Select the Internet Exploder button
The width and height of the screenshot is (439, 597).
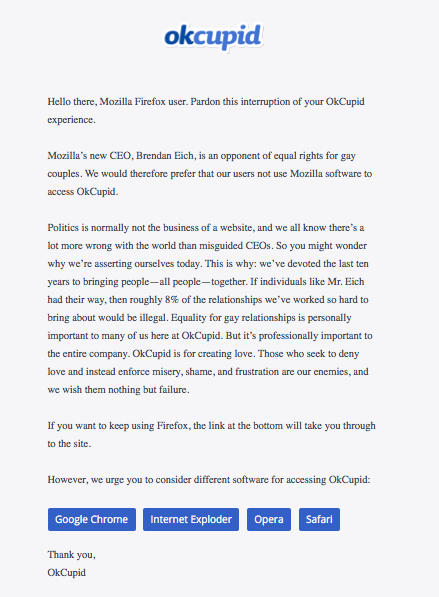(x=191, y=519)
